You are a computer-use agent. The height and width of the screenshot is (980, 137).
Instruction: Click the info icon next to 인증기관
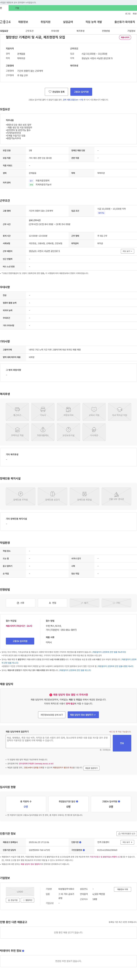tap(80, 842)
